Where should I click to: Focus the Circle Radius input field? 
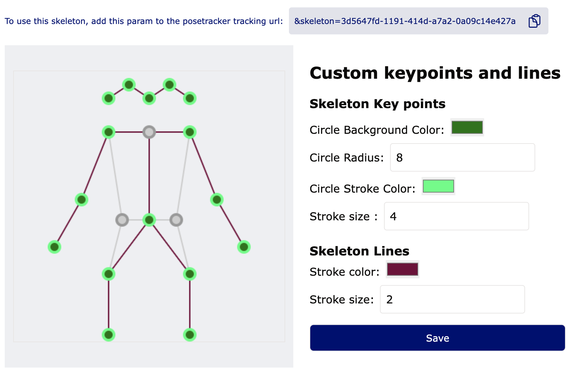click(x=462, y=157)
